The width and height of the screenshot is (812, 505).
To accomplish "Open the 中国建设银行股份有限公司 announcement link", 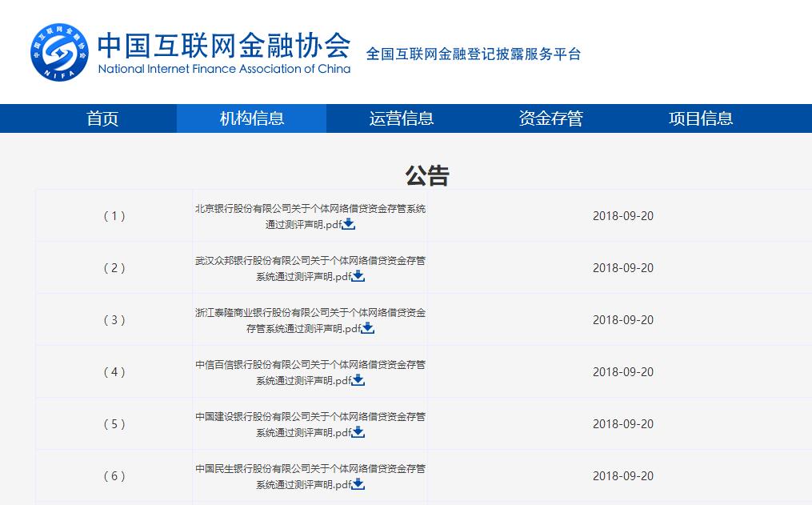I will coord(310,425).
